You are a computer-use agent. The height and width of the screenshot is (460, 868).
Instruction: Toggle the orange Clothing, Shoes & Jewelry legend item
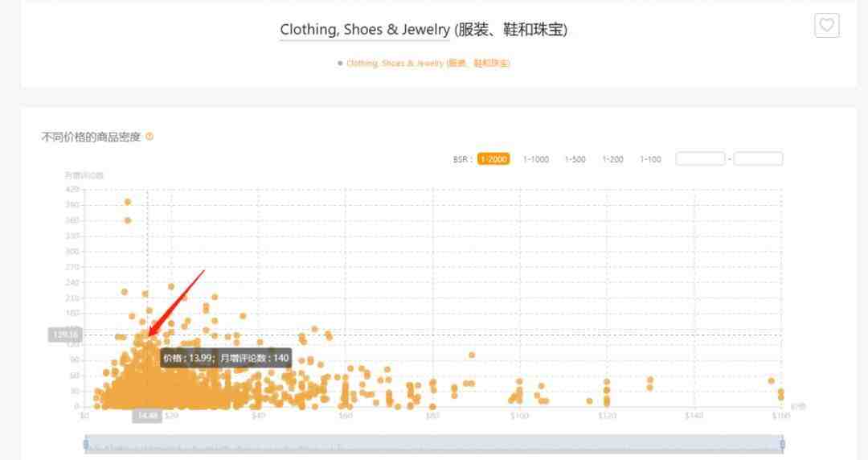coord(424,64)
